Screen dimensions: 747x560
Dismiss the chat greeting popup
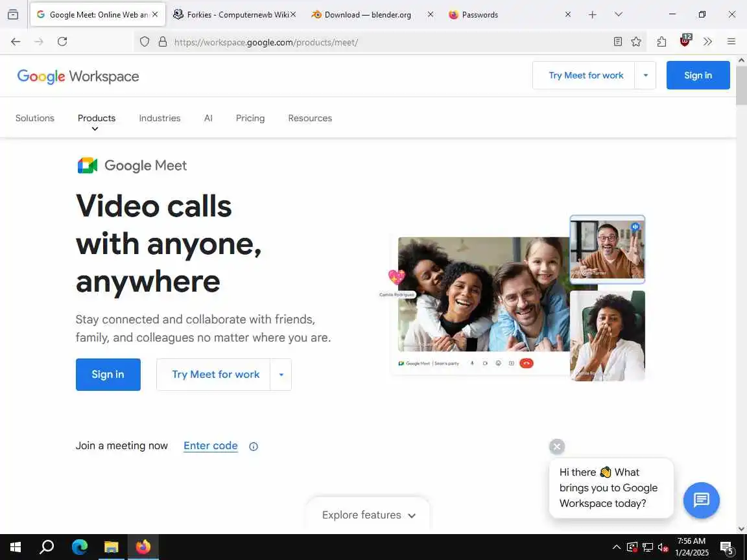(557, 447)
